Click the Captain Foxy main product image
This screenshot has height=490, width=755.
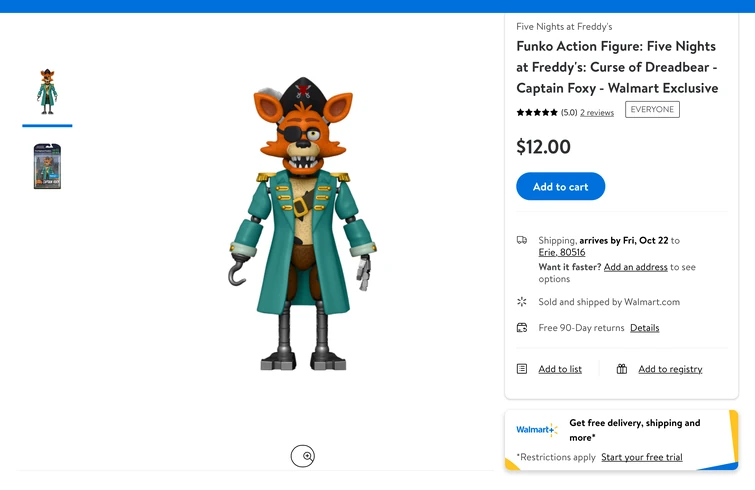[x=302, y=225]
